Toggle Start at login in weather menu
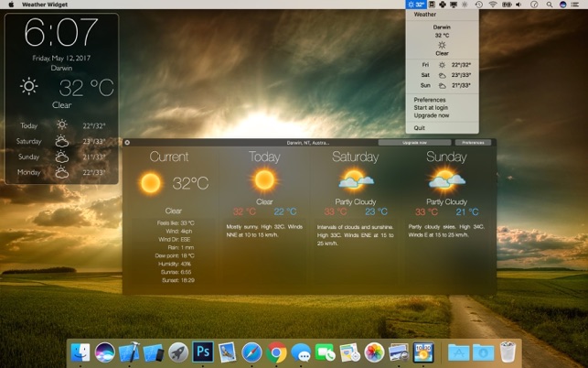Viewport: 588px width, 368px height. (432, 107)
